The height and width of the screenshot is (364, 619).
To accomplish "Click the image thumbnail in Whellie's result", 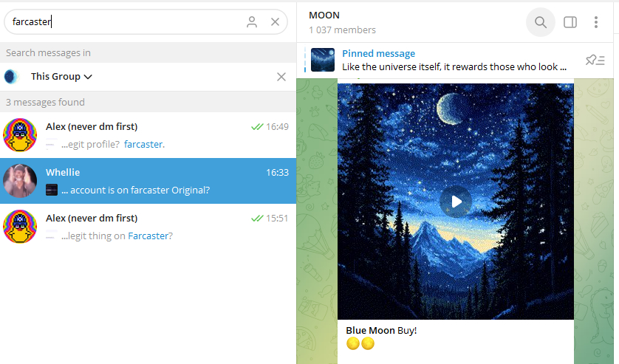I will tap(52, 190).
